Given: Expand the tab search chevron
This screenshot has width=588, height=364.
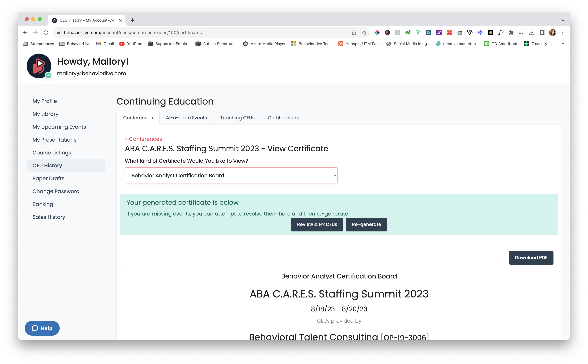Looking at the screenshot, I should click(563, 20).
